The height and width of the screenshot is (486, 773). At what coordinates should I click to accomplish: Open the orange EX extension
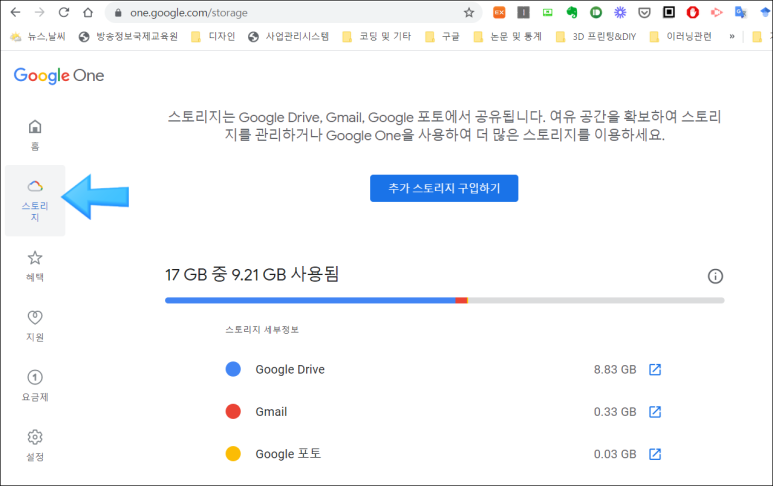[x=499, y=12]
